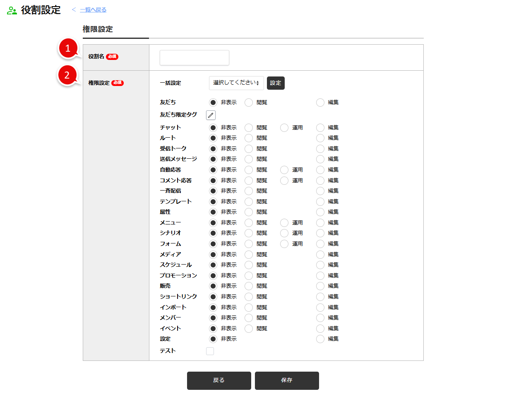Enable the テスト checkbox
This screenshot has height=420, width=509.
[x=210, y=351]
